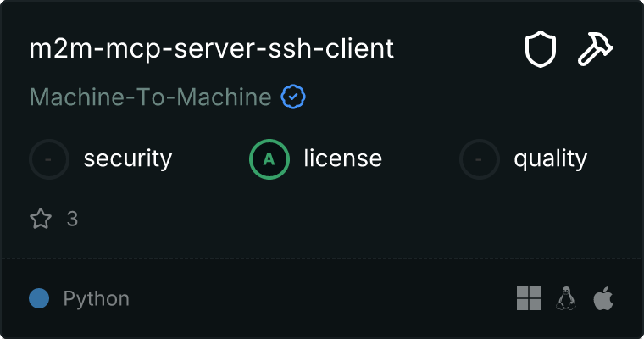This screenshot has height=339, width=644.
Task: Select the quality label text
Action: [x=550, y=158]
